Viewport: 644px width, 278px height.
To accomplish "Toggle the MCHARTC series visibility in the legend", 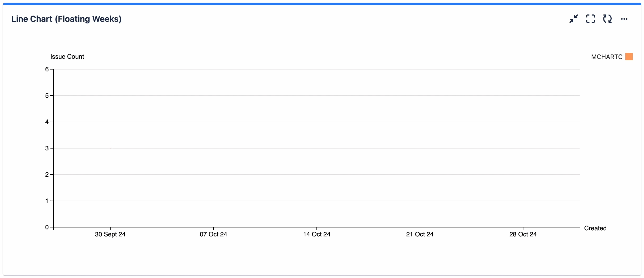I will point(611,57).
